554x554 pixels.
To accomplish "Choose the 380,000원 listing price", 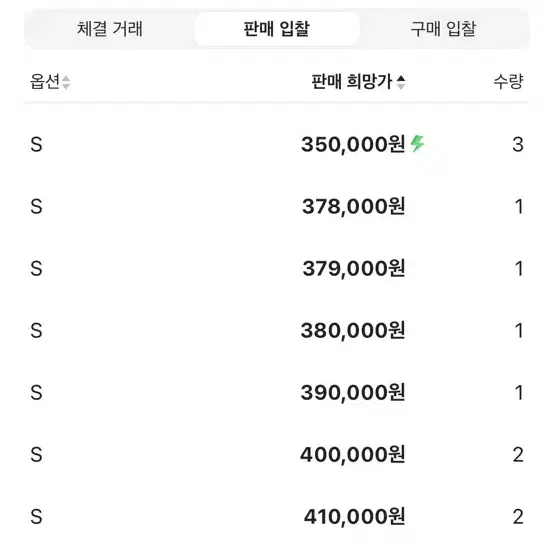I will (353, 331).
